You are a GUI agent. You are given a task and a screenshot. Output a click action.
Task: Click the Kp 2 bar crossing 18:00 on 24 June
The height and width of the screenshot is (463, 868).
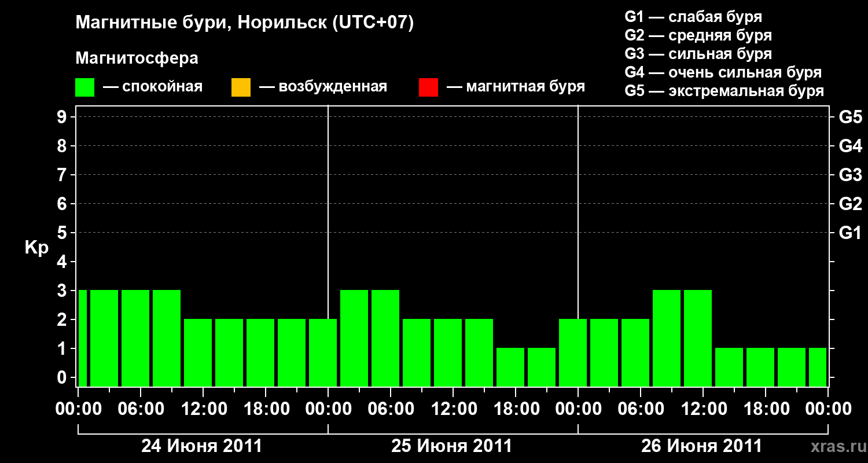click(x=260, y=352)
